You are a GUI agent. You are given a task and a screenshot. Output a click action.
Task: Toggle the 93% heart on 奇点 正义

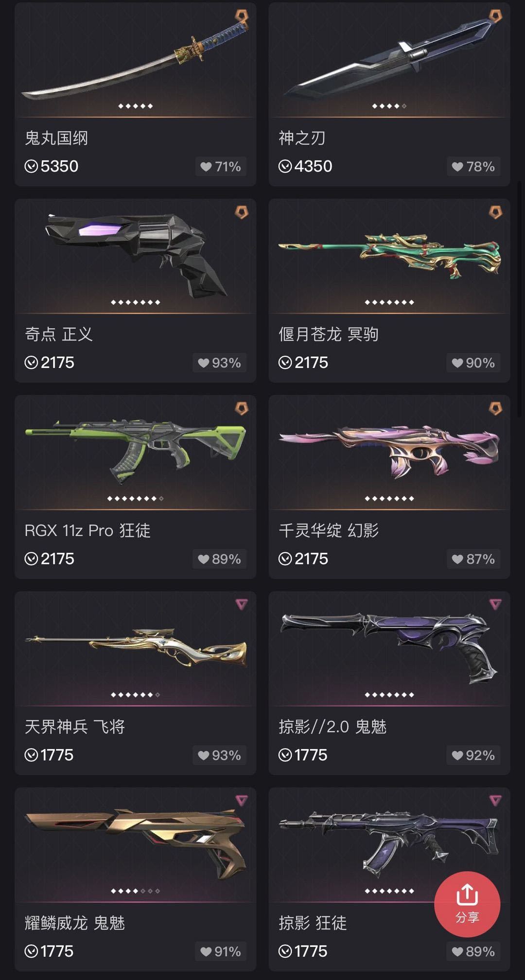(x=219, y=363)
